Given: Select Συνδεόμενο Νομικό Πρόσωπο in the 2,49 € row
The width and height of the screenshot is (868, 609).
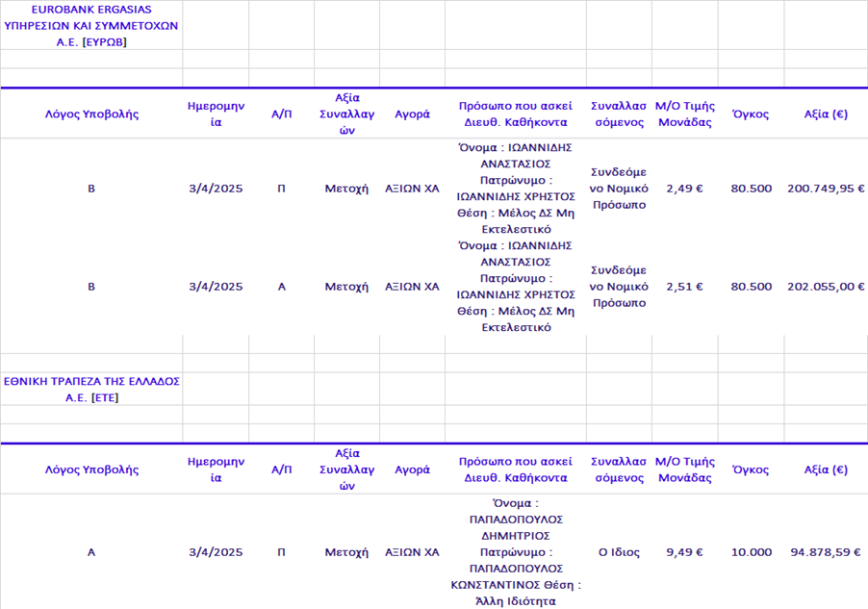Looking at the screenshot, I should [x=619, y=189].
